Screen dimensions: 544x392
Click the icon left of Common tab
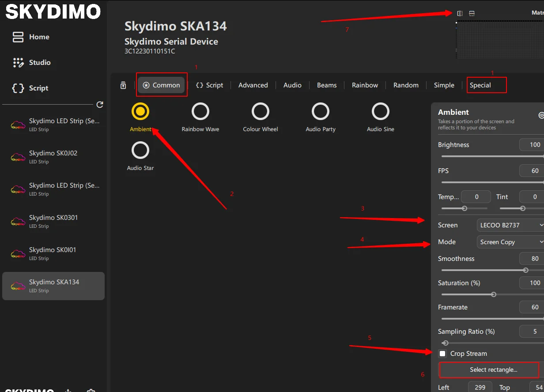click(123, 85)
